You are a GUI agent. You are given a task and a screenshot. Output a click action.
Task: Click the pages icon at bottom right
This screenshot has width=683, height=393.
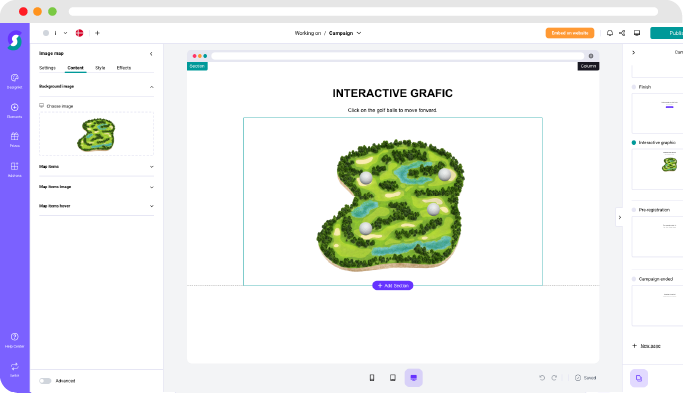[x=639, y=378]
